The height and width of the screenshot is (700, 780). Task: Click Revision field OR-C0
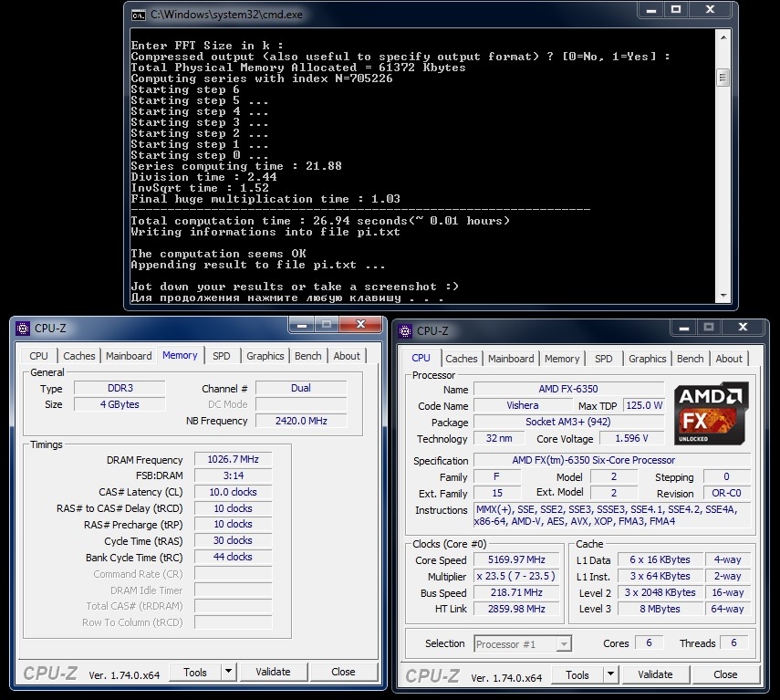point(726,493)
